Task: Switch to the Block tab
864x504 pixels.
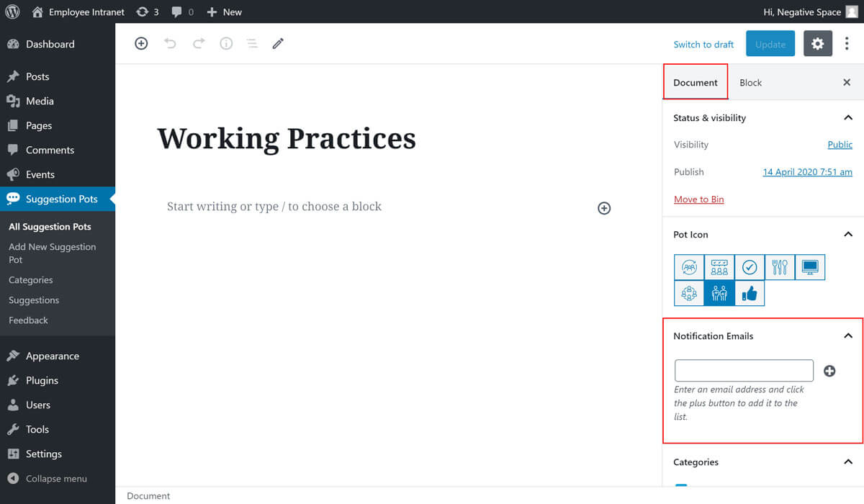Action: [x=750, y=83]
